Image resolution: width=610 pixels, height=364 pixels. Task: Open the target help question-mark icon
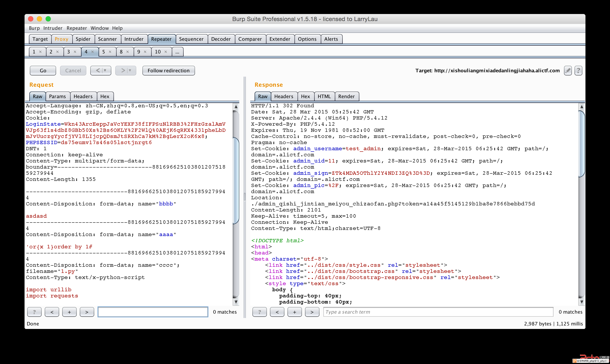pyautogui.click(x=578, y=71)
